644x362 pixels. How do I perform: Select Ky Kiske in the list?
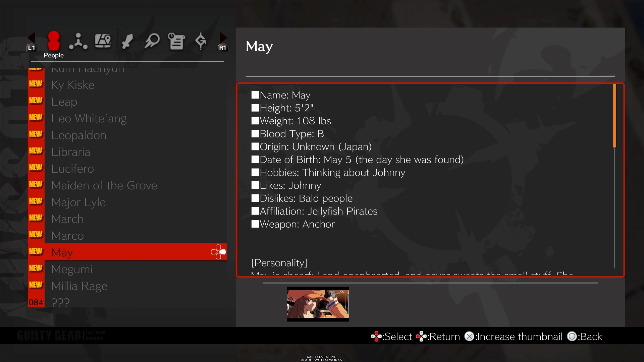tap(73, 85)
